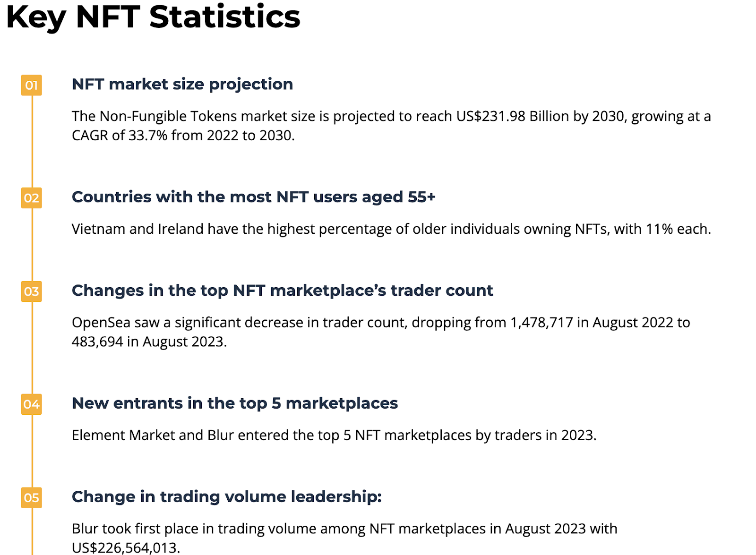Click the orange 03 number badge

coord(31,291)
